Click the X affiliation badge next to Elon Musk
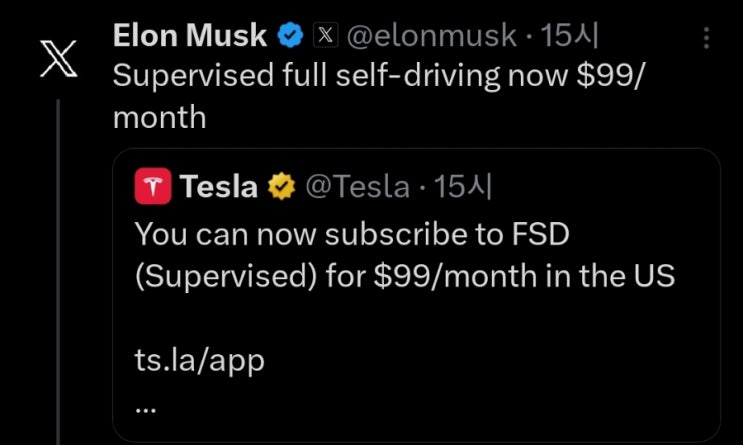 (x=326, y=37)
